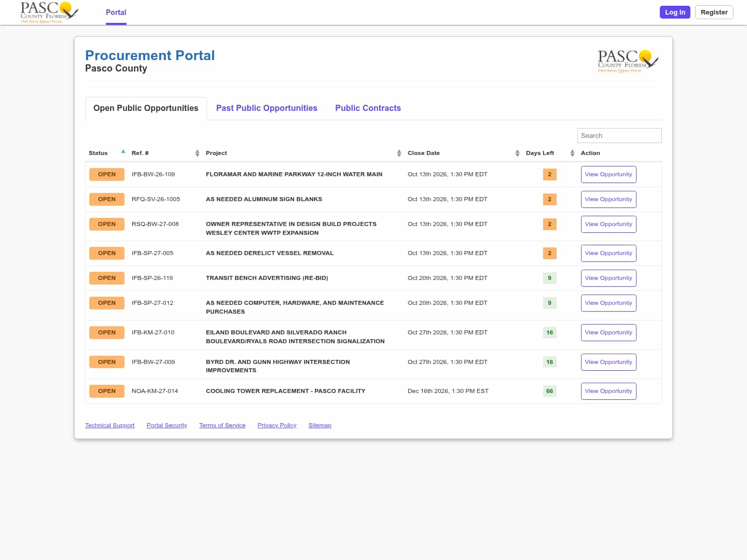The height and width of the screenshot is (560, 747).
Task: Click the OPEN status badge for NOA-KM-27-014
Action: click(x=107, y=391)
